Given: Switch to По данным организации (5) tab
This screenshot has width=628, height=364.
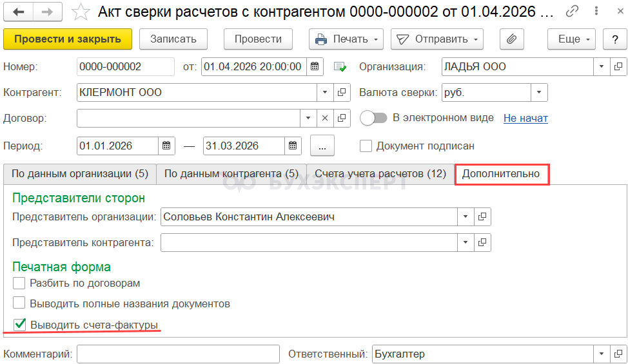Looking at the screenshot, I should pyautogui.click(x=80, y=174).
